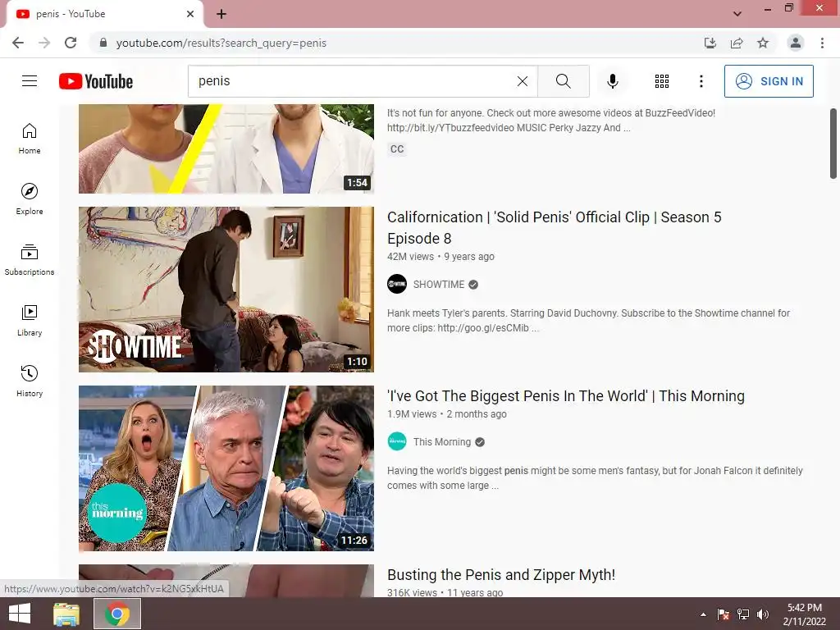Open the YouTube hamburger guide menu

coord(30,81)
